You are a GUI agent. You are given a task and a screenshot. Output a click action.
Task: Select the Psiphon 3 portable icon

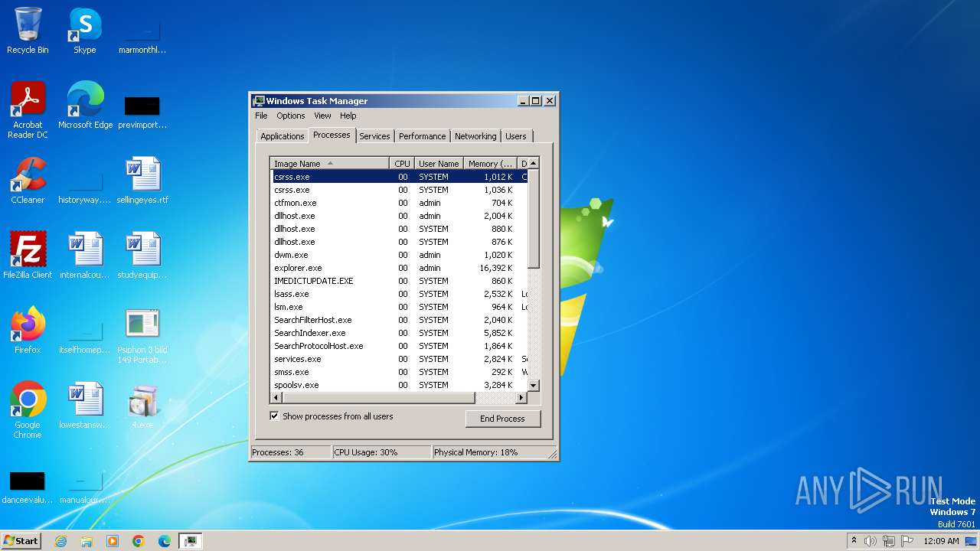142,335
